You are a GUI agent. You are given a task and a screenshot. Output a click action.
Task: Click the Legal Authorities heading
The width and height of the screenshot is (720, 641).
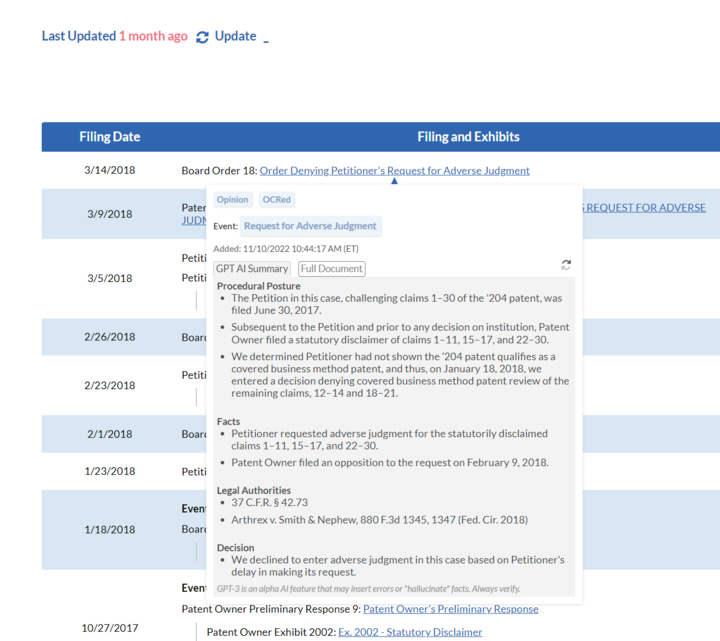tap(253, 490)
